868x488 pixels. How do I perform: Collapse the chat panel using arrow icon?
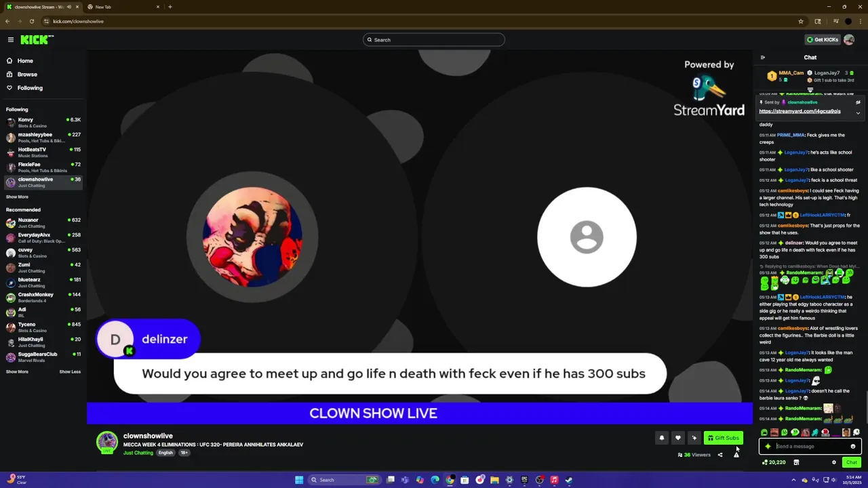coord(762,58)
